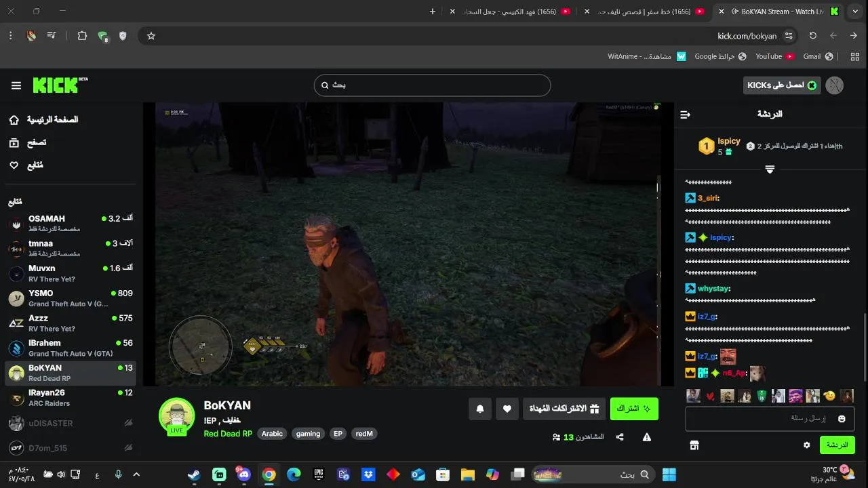
Task: Click the chat panel scrollbar
Action: pyautogui.click(x=865, y=346)
